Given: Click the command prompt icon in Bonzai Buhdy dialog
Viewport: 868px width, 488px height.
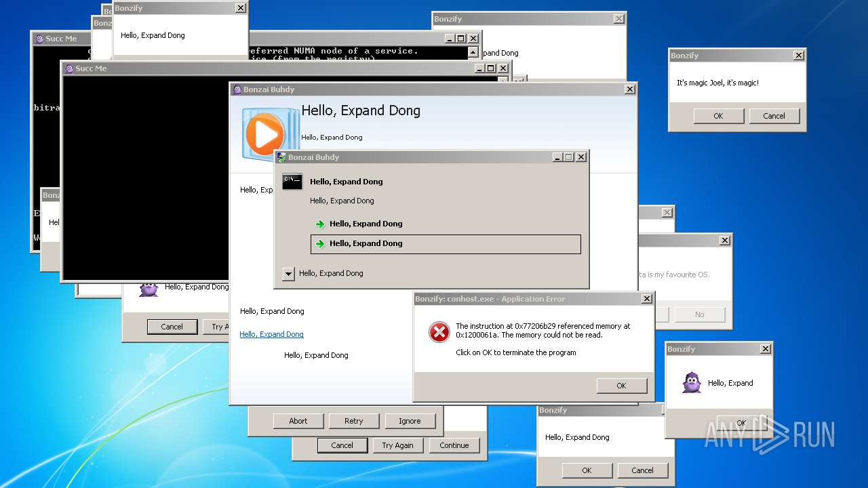Looking at the screenshot, I should tap(292, 182).
